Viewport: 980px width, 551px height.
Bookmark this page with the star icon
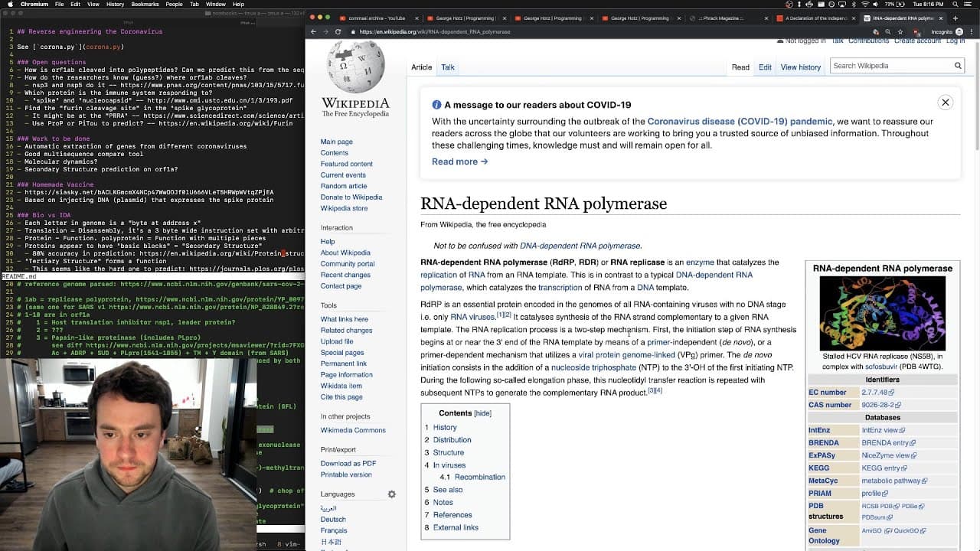900,31
